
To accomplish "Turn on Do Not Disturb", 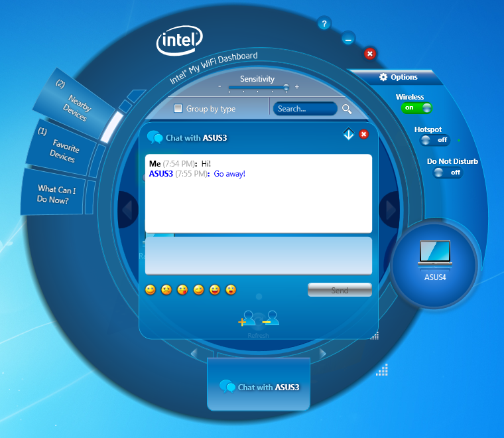I will coord(448,173).
